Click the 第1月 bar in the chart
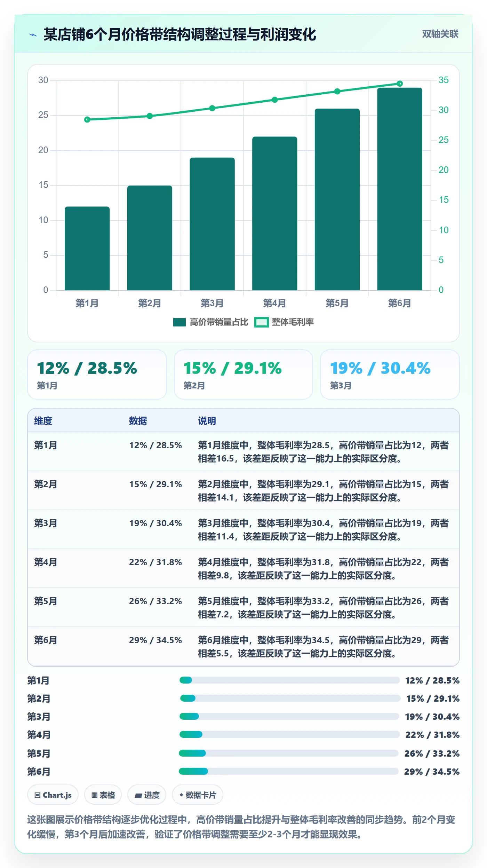This screenshot has width=487, height=868. tap(87, 248)
